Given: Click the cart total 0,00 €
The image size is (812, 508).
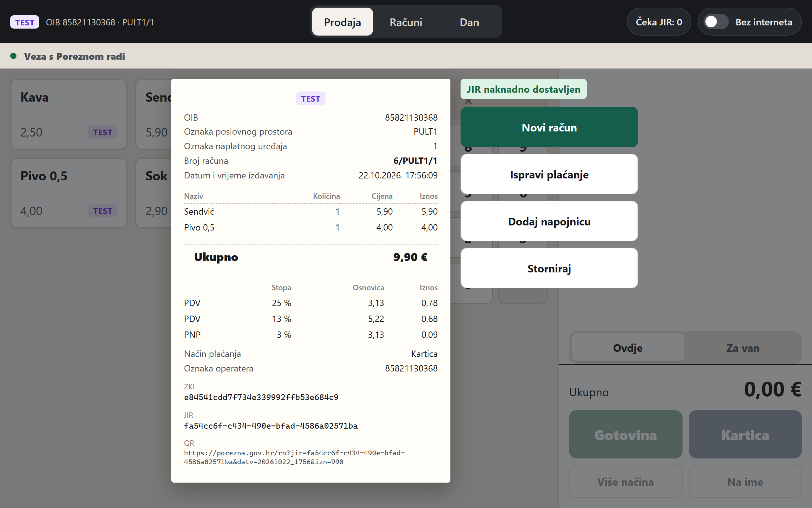Looking at the screenshot, I should tap(772, 389).
